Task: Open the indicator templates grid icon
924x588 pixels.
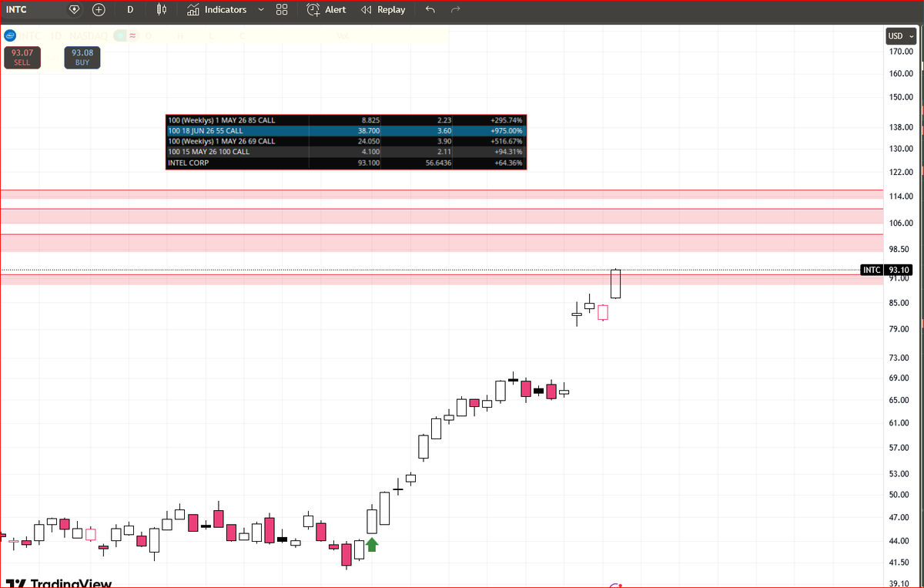Action: pos(282,10)
